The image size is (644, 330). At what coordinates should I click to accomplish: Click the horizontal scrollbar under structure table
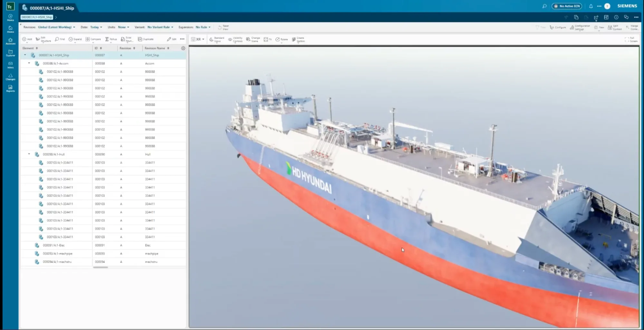point(101,267)
